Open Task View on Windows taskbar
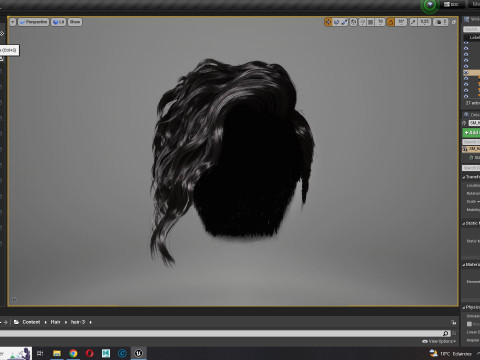480x360 pixels. tap(40, 353)
